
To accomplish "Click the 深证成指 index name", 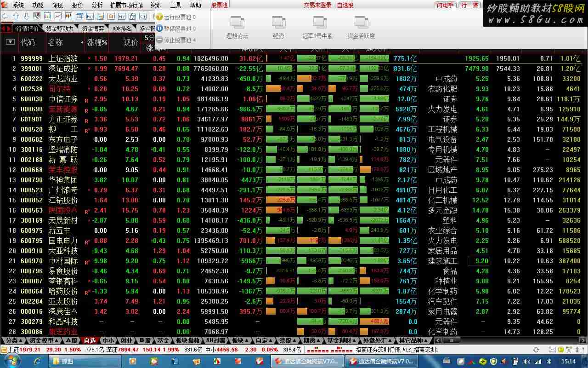I will click(x=63, y=69).
